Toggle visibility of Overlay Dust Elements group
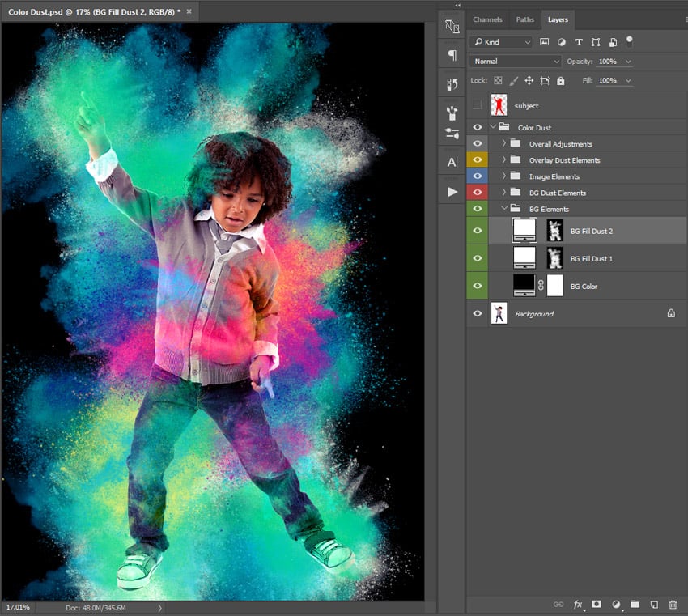 coord(478,160)
